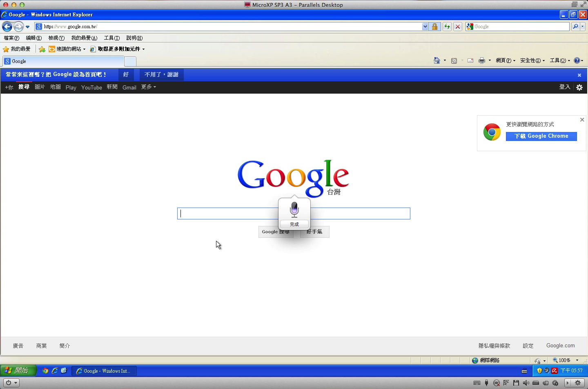Go forward with the Forward arrow
Screen dimensions: 588x389
coord(18,27)
